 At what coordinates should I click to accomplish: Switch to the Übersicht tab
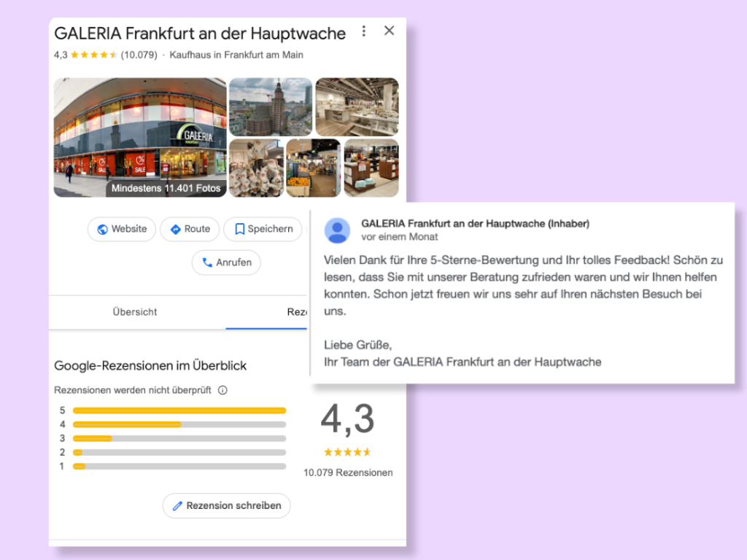135,312
